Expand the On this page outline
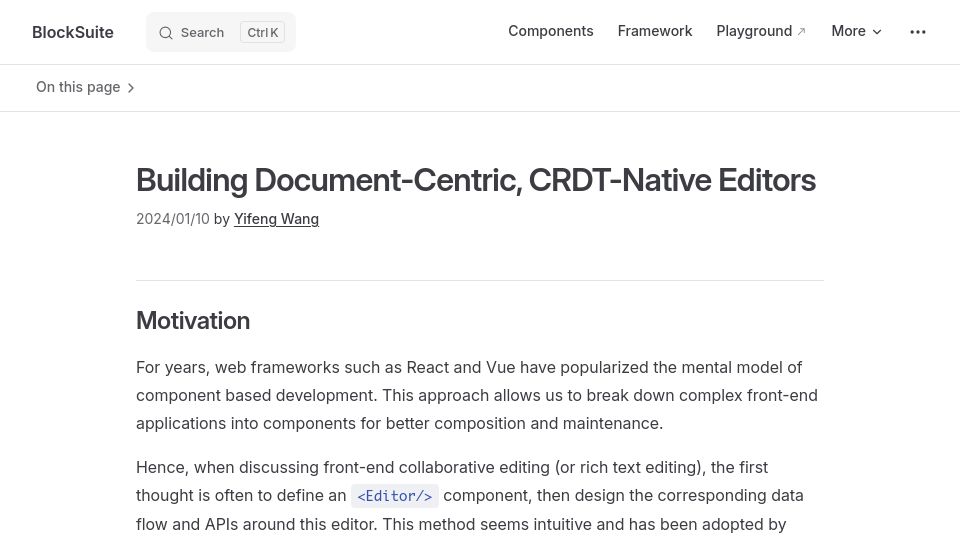 pyautogui.click(x=85, y=87)
